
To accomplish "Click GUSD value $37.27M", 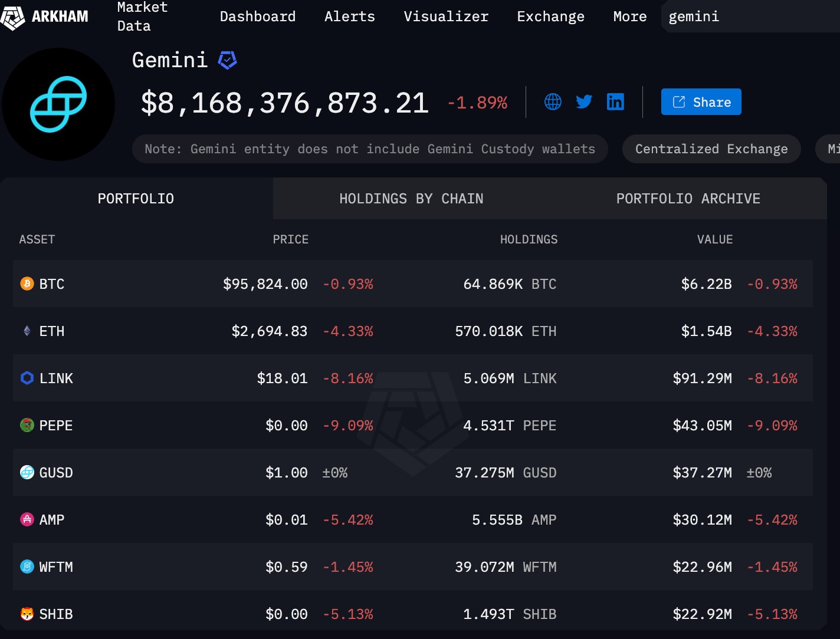I will pyautogui.click(x=703, y=473).
